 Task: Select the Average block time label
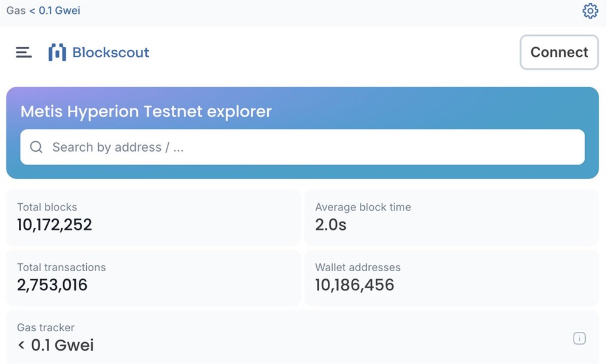tap(362, 207)
